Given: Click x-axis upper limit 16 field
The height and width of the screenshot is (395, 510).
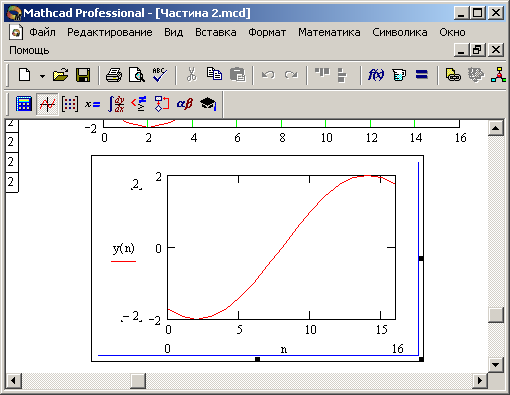Looking at the screenshot, I should coord(398,349).
